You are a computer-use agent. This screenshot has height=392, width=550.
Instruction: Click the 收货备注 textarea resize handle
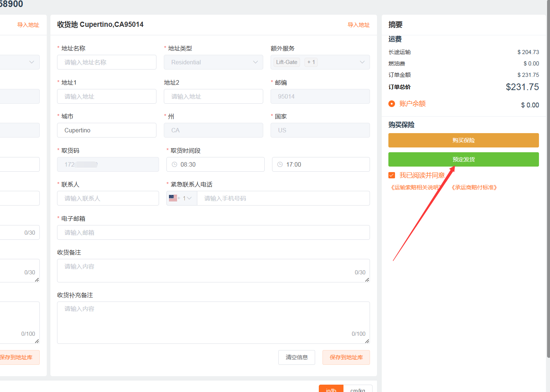coord(367,280)
